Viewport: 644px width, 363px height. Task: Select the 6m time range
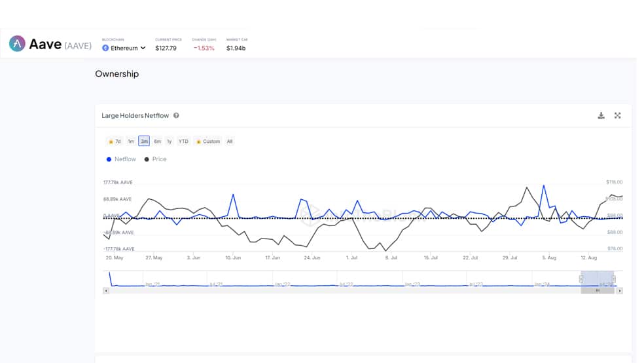pos(157,142)
